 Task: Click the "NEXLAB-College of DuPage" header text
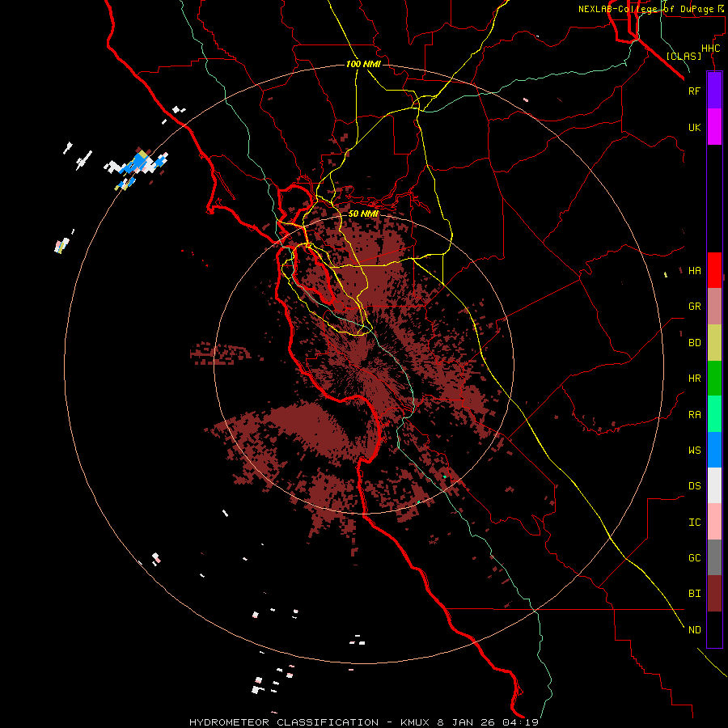(x=645, y=9)
